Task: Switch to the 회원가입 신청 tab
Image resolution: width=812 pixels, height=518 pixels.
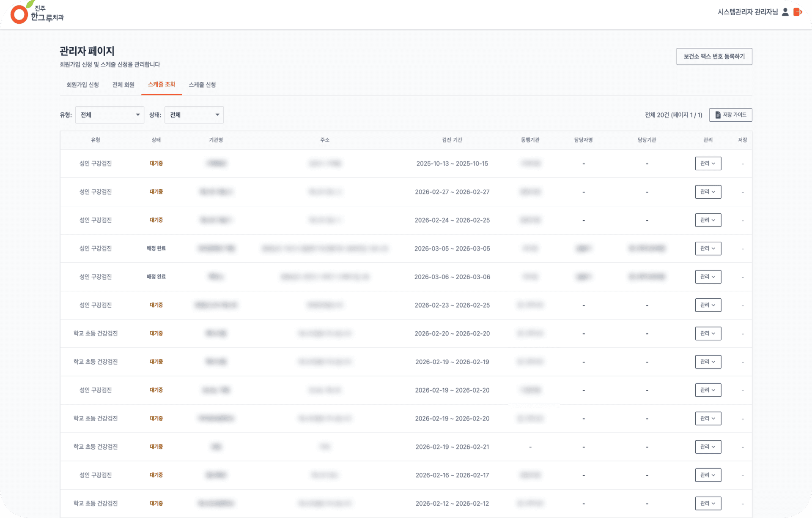Action: tap(82, 85)
